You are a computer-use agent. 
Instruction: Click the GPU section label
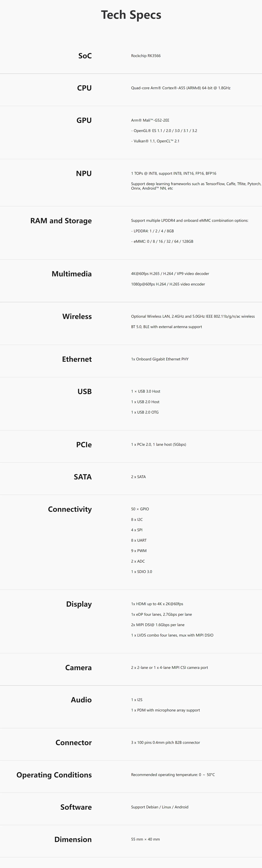(x=84, y=120)
